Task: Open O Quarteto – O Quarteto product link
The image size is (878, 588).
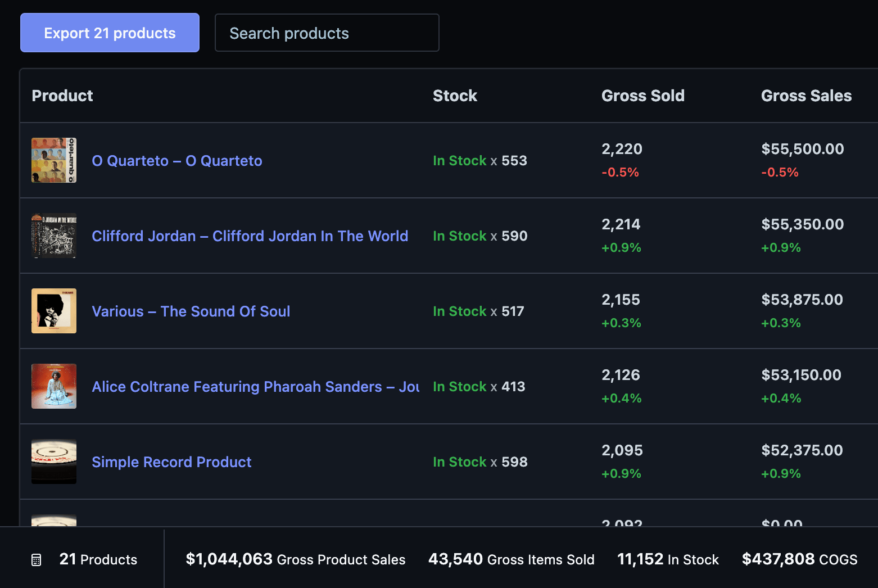Action: coord(176,161)
